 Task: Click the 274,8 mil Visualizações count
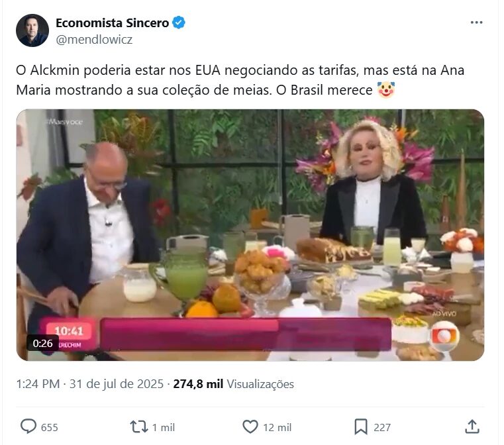[x=234, y=384]
